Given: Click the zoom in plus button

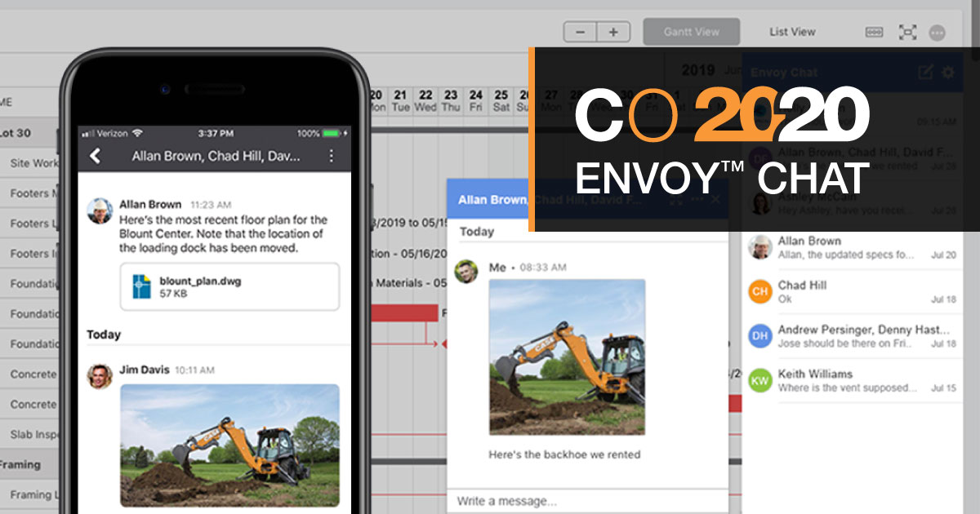Looking at the screenshot, I should tap(612, 32).
